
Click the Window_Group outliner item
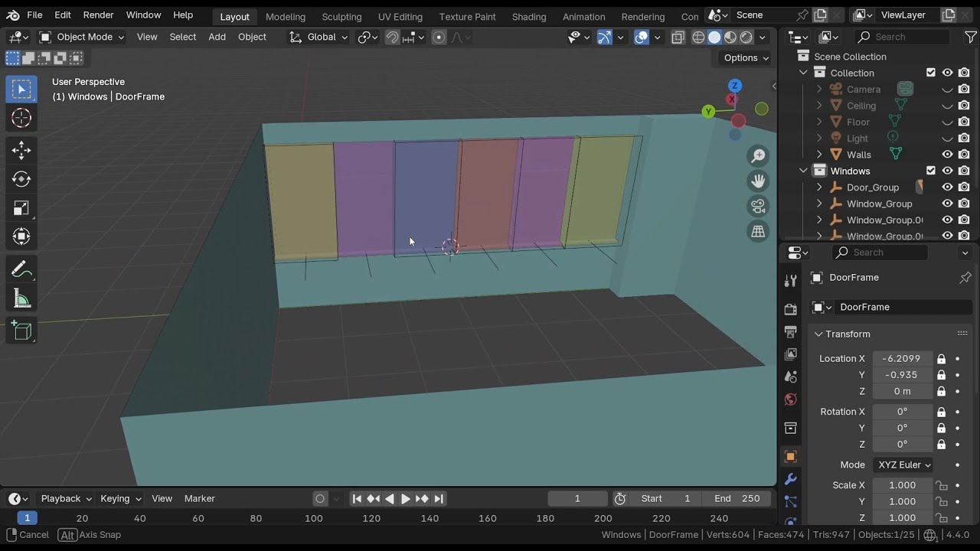879,204
